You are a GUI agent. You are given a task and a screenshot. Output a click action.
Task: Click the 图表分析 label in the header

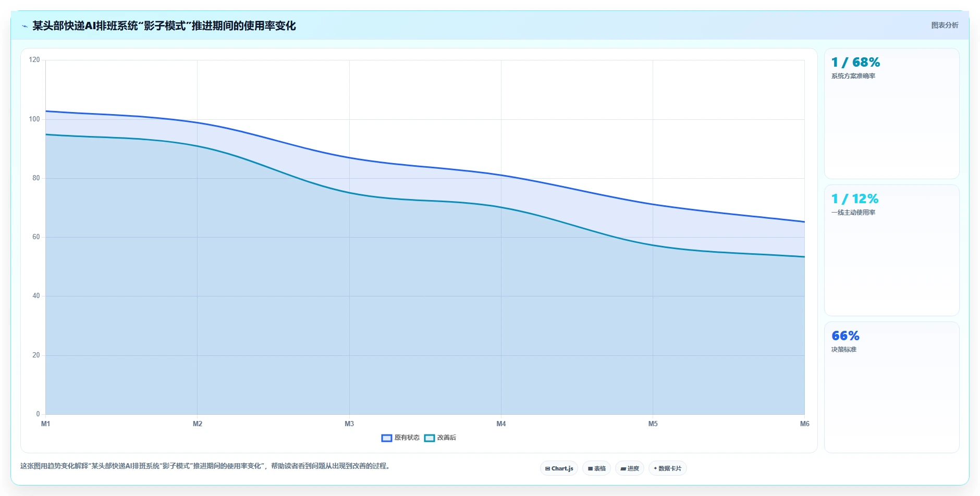click(945, 25)
